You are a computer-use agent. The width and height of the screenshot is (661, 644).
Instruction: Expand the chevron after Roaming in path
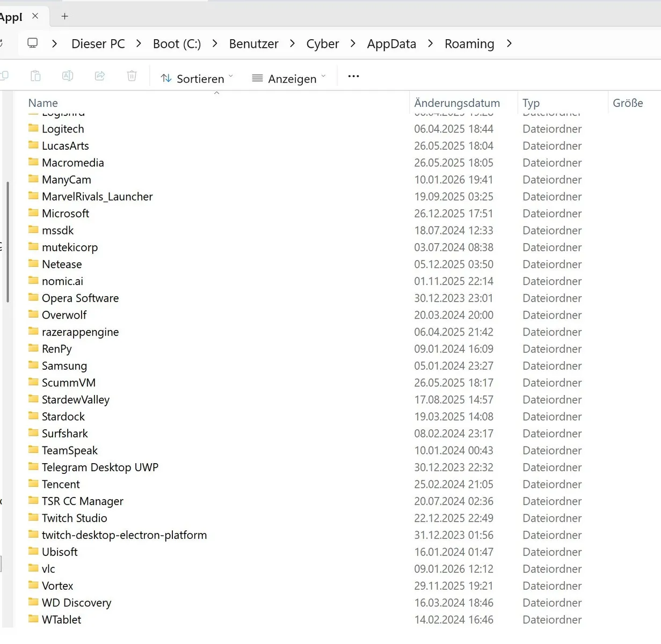[x=509, y=43]
